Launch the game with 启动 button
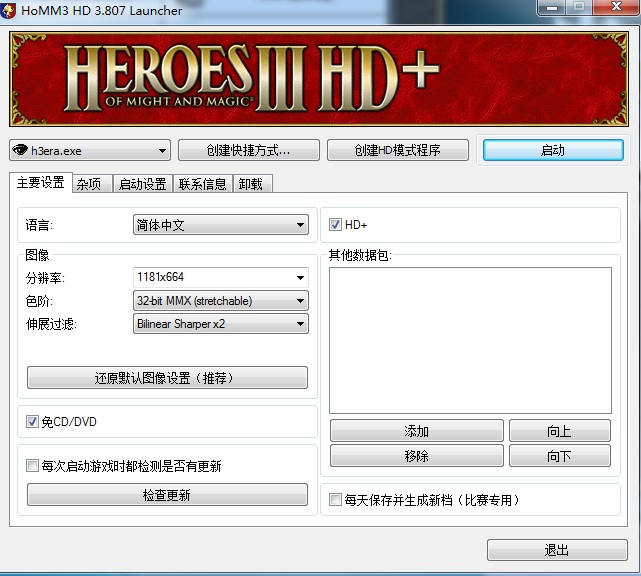This screenshot has height=576, width=641. [x=553, y=150]
